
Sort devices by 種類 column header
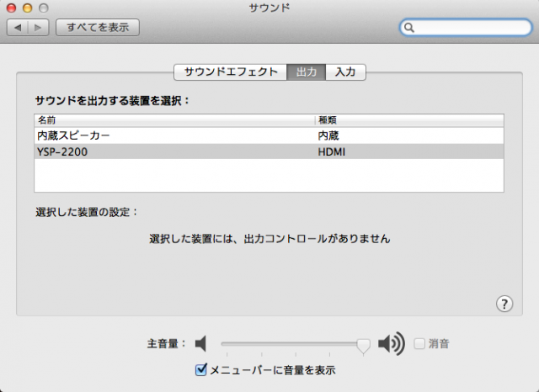[409, 120]
